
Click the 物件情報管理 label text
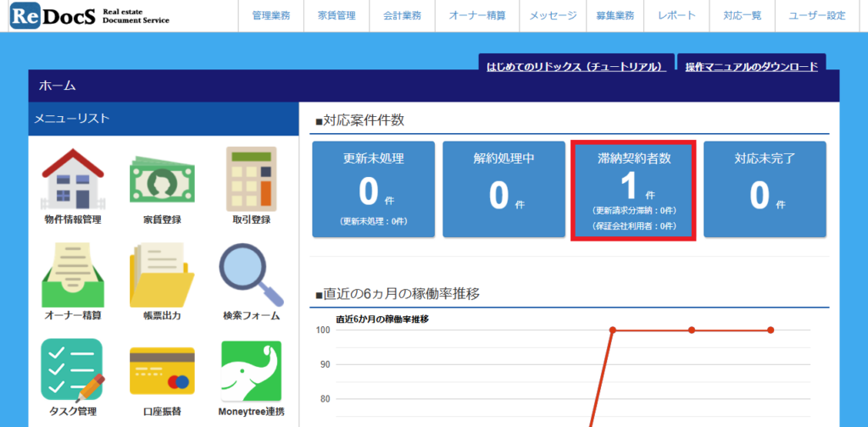click(x=73, y=219)
